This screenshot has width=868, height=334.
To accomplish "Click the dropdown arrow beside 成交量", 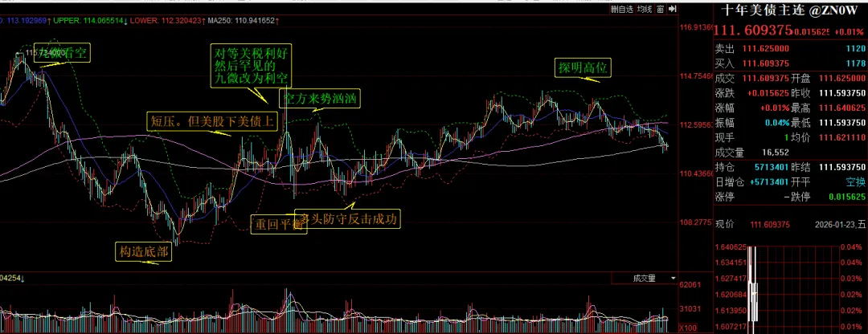I will point(674,278).
